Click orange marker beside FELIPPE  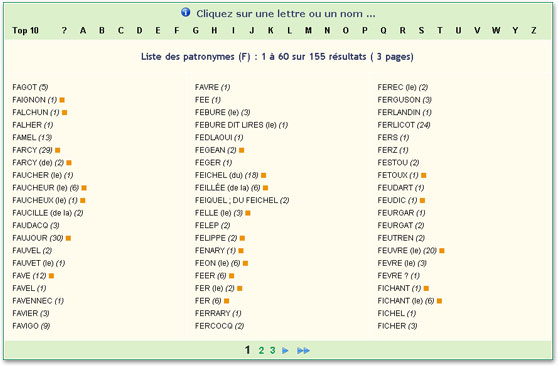click(242, 238)
